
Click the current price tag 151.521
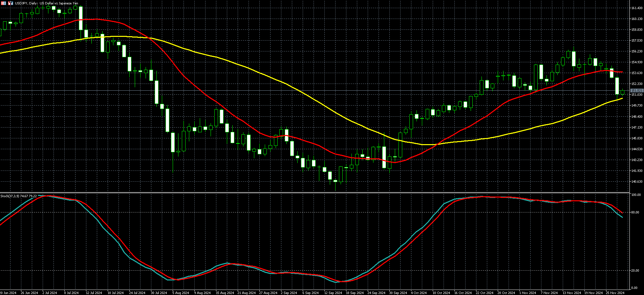(637, 91)
